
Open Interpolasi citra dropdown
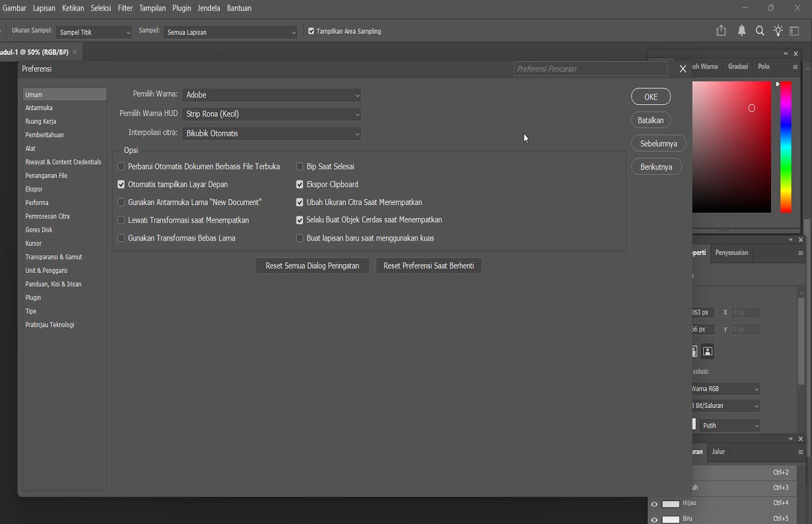pyautogui.click(x=272, y=133)
